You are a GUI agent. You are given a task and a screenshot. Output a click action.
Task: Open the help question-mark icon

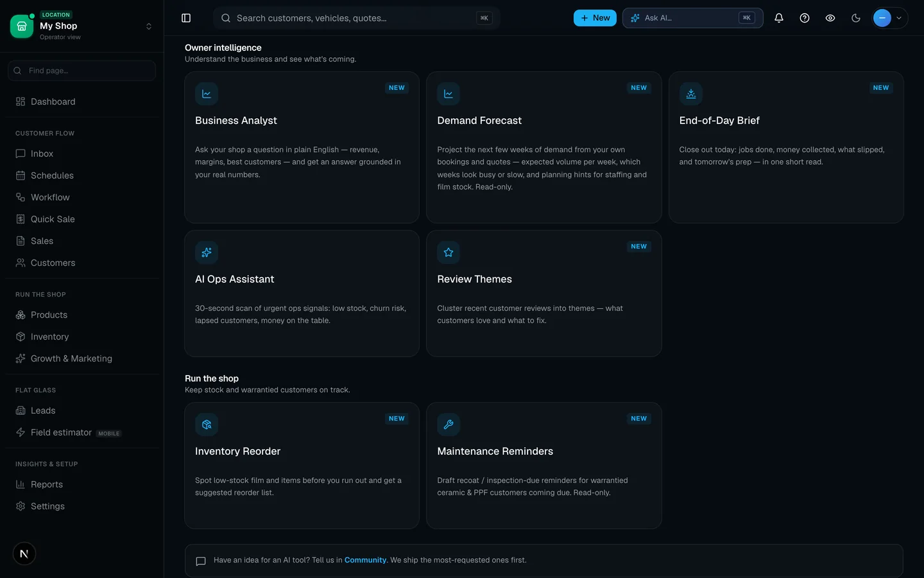click(805, 18)
